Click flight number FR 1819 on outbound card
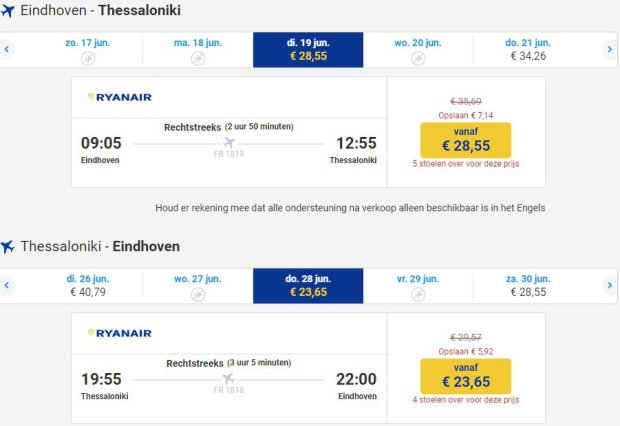 pos(229,156)
